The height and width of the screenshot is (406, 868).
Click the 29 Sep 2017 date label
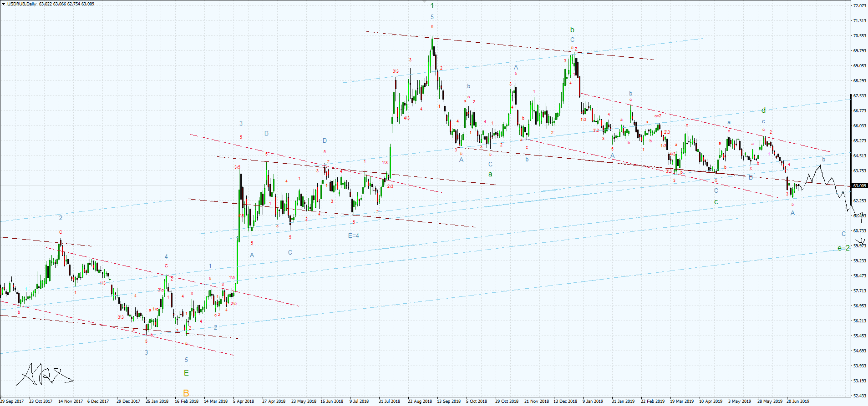[12, 401]
